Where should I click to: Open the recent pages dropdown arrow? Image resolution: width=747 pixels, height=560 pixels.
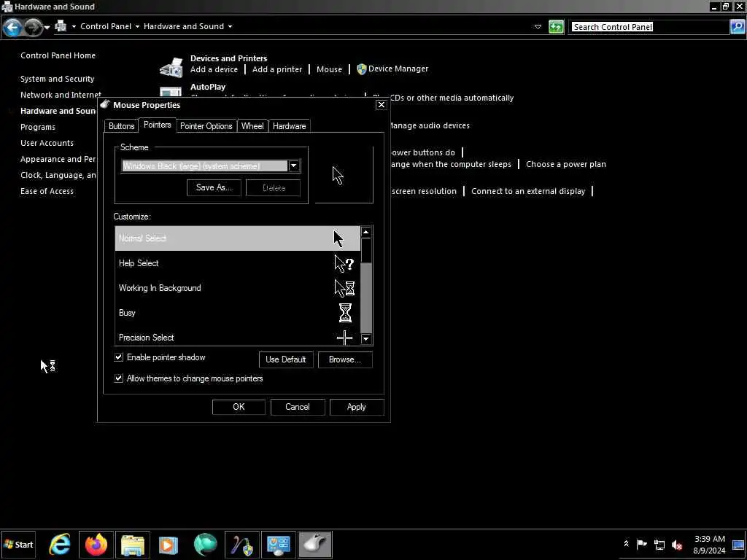pyautogui.click(x=47, y=27)
